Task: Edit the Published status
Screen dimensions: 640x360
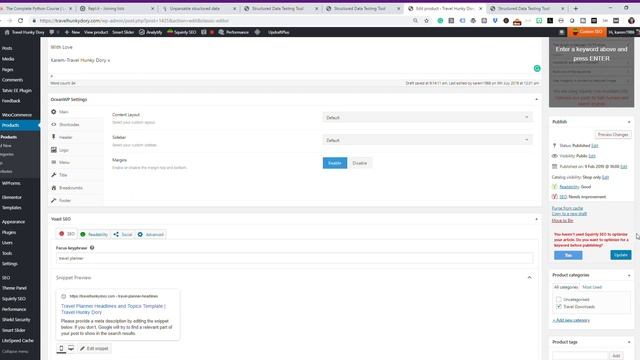Action: (x=595, y=146)
